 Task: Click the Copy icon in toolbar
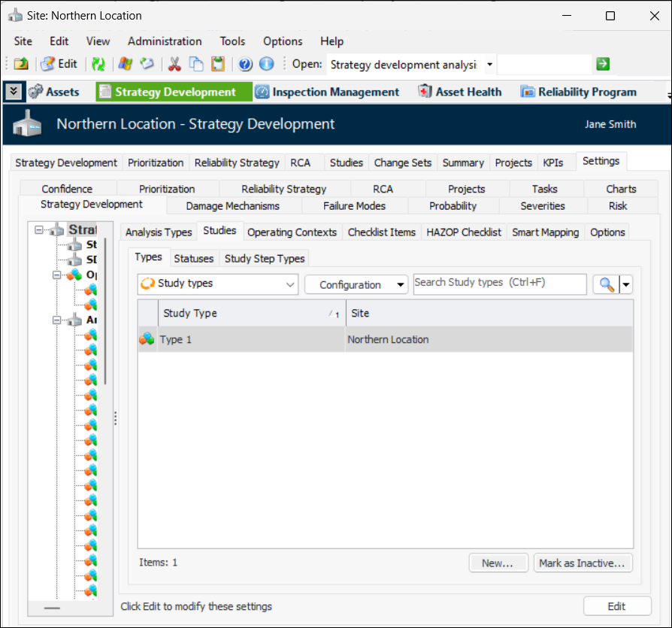pos(196,65)
